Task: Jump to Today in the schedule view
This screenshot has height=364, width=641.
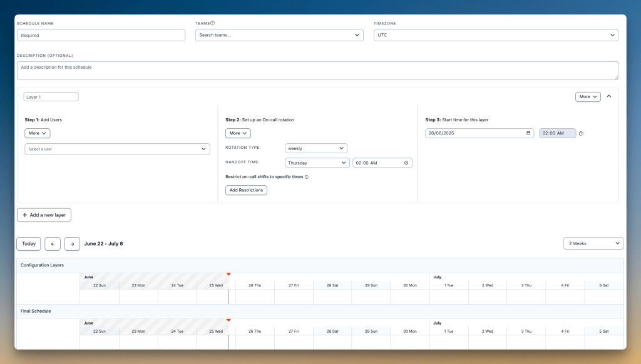Action: 28,243
